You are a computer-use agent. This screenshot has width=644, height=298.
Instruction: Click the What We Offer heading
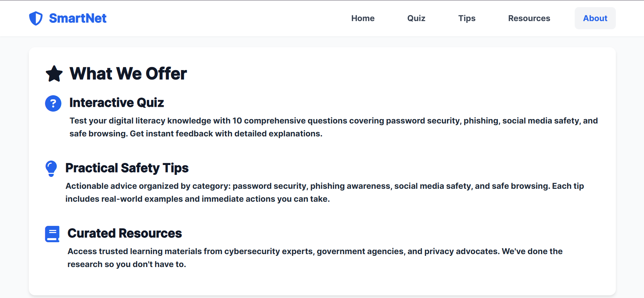[x=128, y=73]
